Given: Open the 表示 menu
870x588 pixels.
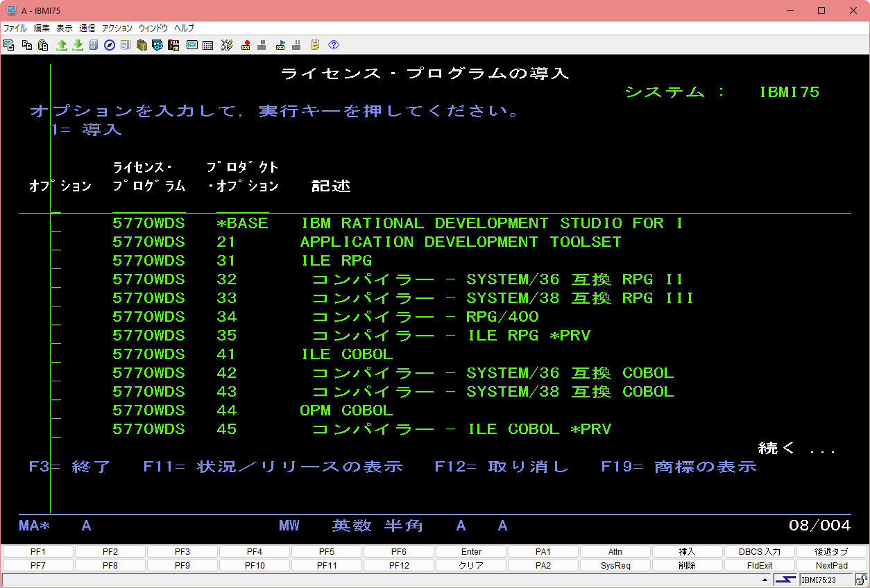Looking at the screenshot, I should 65,28.
